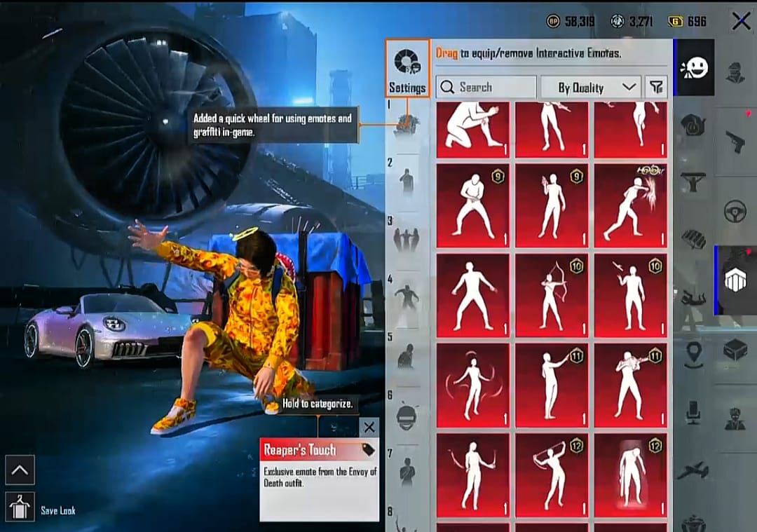Select quick wheel slot 1
Screen dimensions: 757x532
[407, 126]
